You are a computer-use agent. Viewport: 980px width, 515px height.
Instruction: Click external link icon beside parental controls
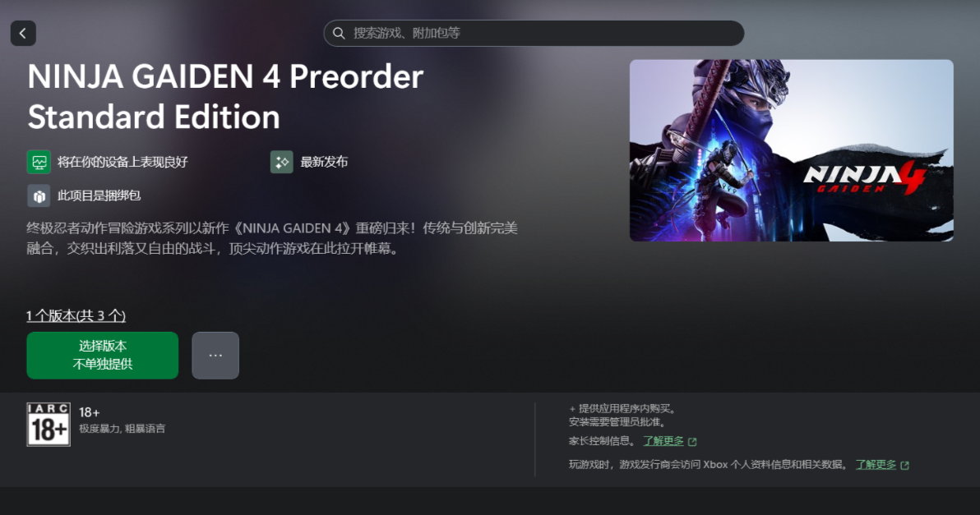(692, 441)
